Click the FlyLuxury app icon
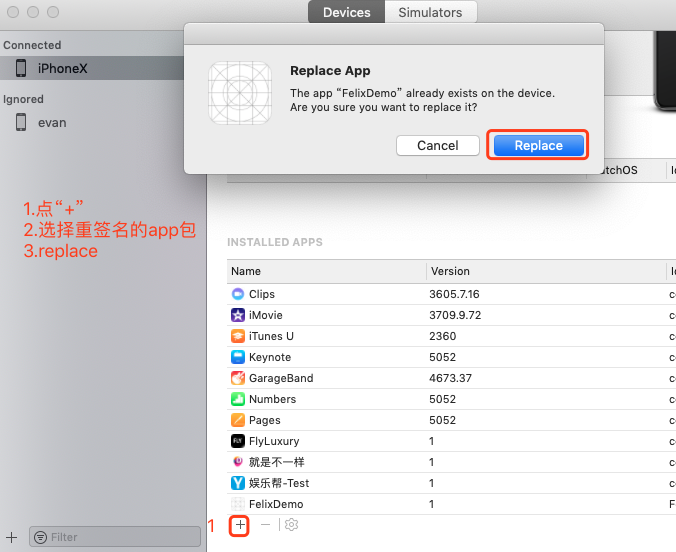 point(238,441)
